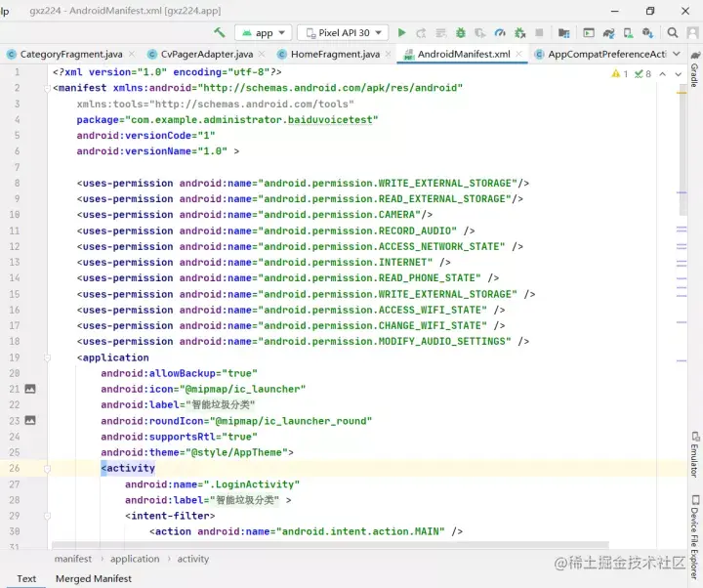Open the Project Structure icon
703x588 pixels.
(563, 33)
